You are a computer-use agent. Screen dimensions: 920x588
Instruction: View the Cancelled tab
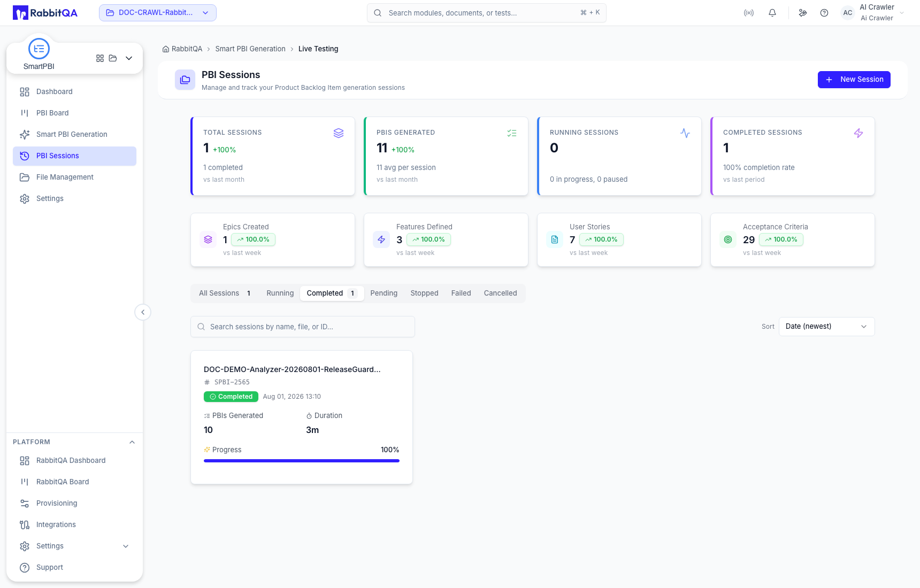[501, 293]
